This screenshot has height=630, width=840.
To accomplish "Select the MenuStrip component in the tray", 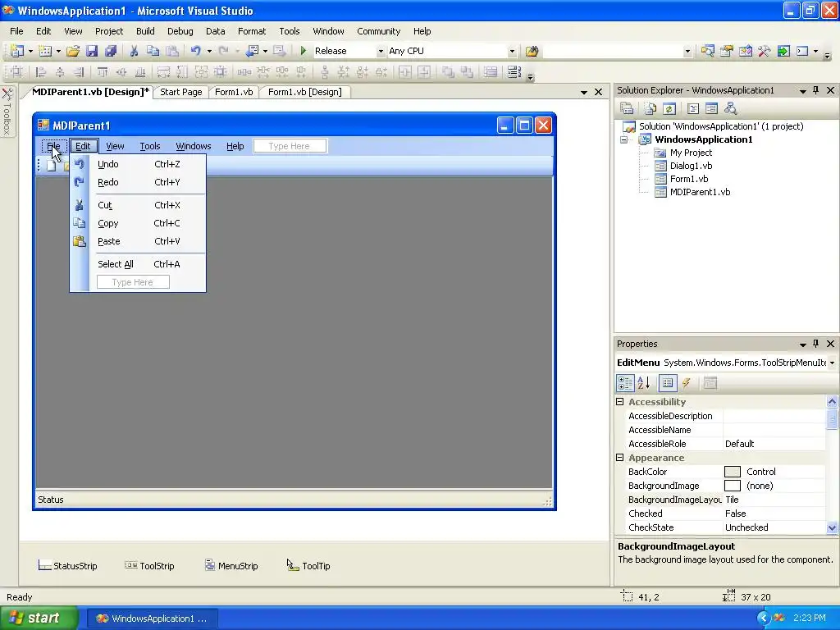I will [231, 566].
